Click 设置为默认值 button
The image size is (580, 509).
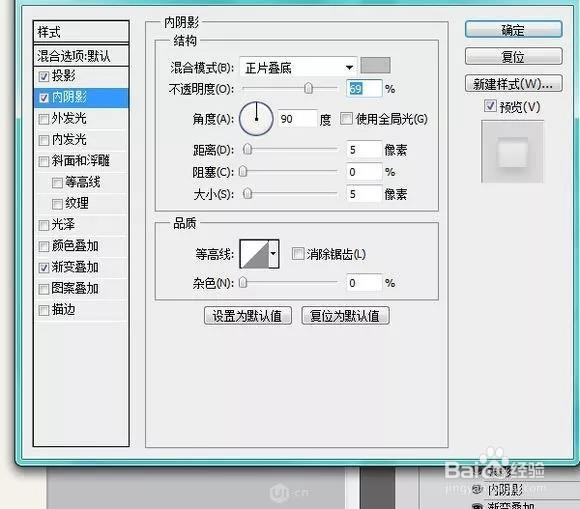point(247,316)
